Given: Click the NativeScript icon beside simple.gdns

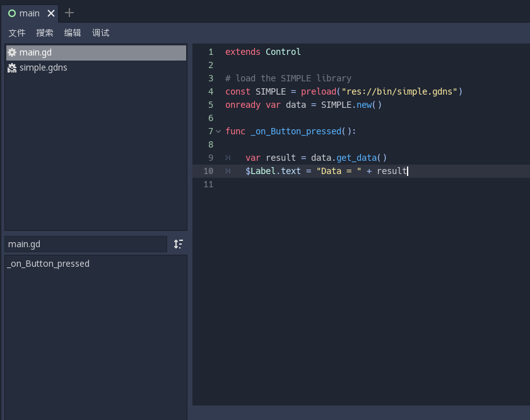Looking at the screenshot, I should point(11,67).
